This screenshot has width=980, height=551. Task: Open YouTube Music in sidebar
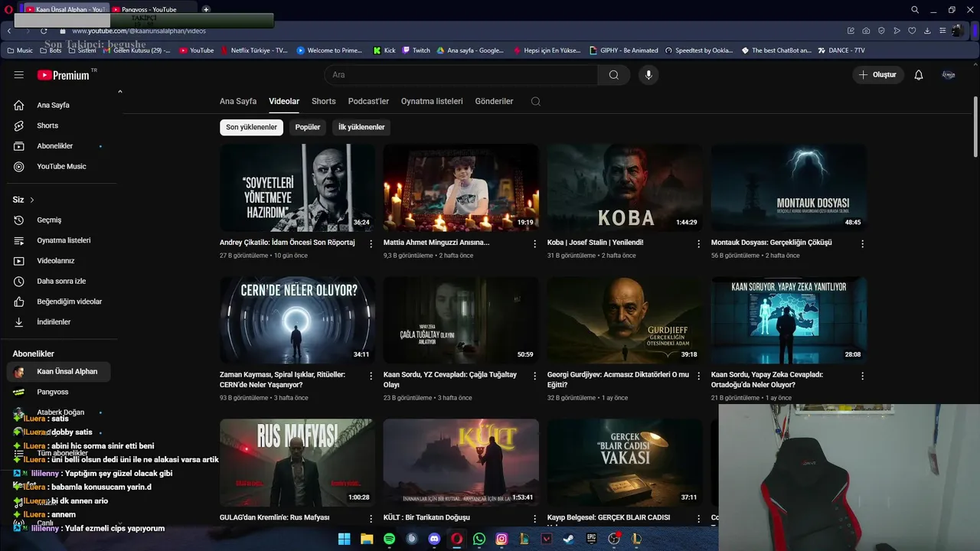[62, 166]
